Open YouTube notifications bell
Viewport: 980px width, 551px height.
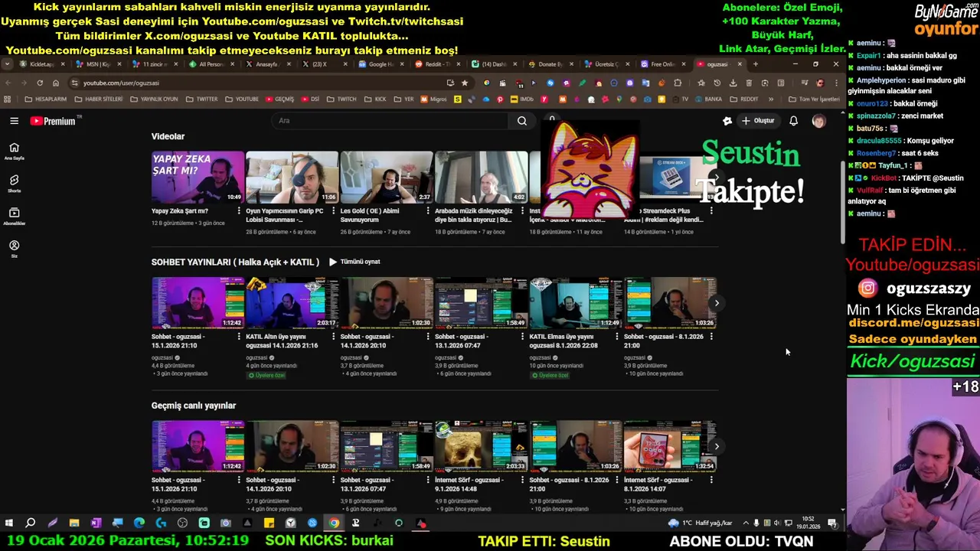pyautogui.click(x=794, y=121)
